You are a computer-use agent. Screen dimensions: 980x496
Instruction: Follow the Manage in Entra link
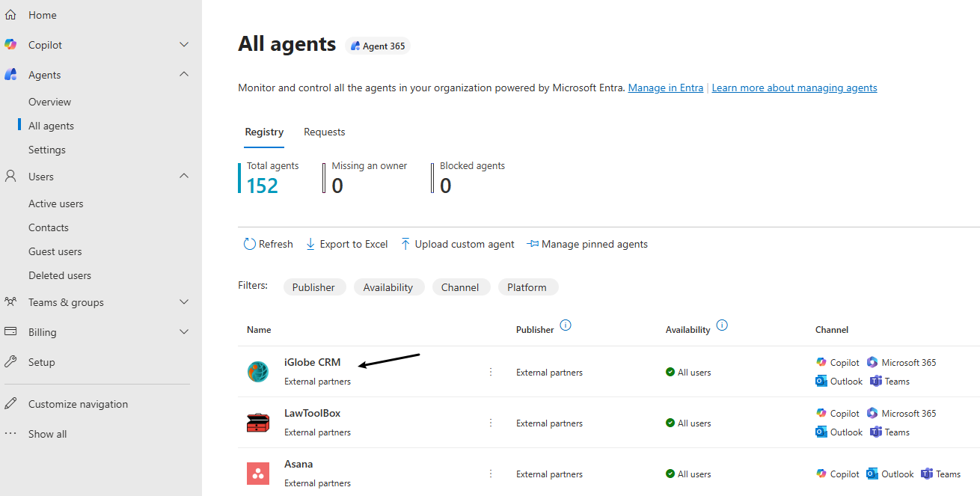[666, 88]
